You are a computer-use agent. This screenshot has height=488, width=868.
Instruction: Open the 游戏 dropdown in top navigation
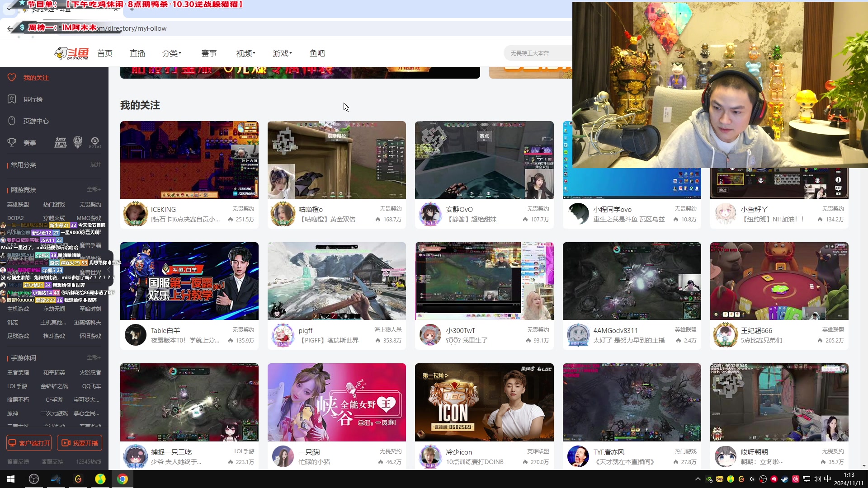(x=282, y=53)
